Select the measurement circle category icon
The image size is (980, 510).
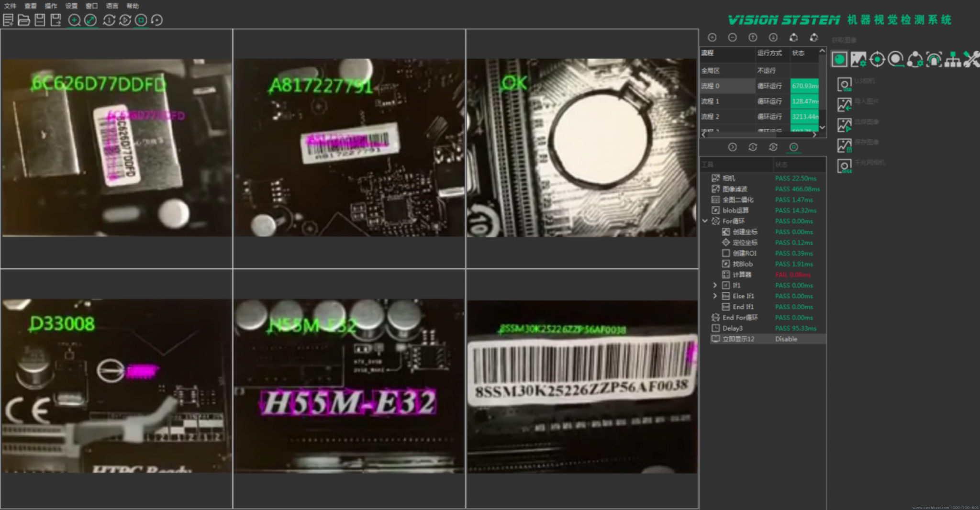pyautogui.click(x=896, y=59)
